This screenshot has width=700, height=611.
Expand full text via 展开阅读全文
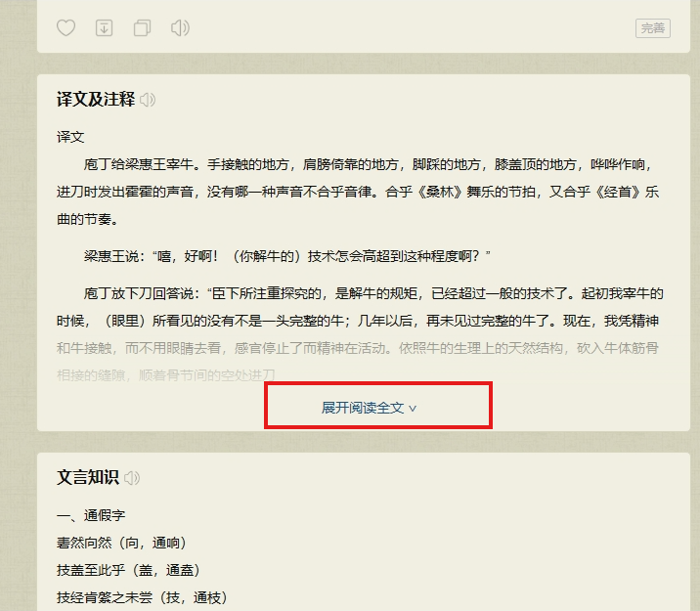coord(370,408)
